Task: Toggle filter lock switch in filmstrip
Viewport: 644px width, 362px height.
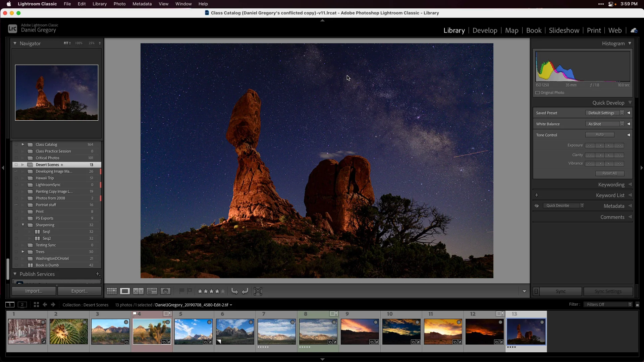Action: 637,305
